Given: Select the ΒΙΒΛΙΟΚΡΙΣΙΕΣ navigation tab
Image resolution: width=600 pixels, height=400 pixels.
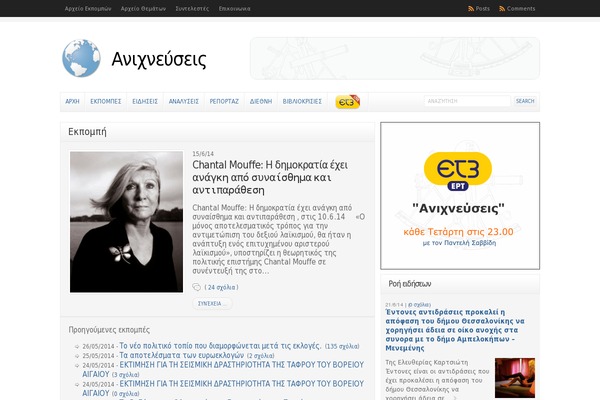Looking at the screenshot, I should (302, 101).
